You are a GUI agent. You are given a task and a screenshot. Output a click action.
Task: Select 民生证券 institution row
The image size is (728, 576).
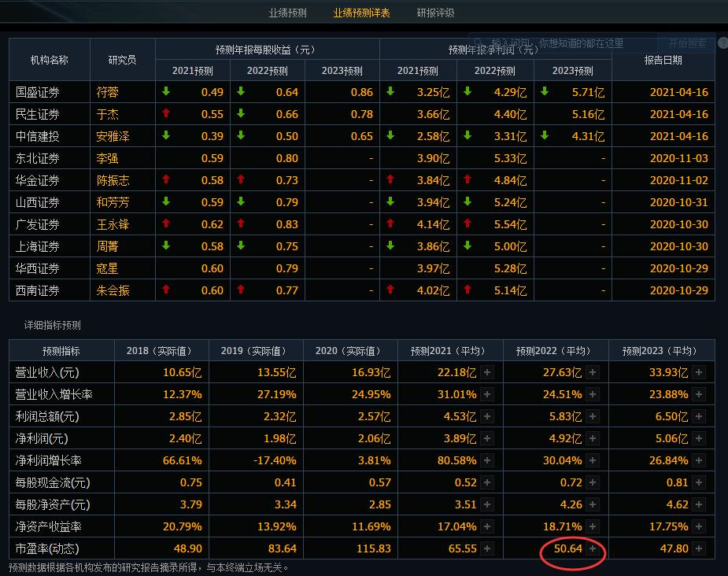[362, 114]
